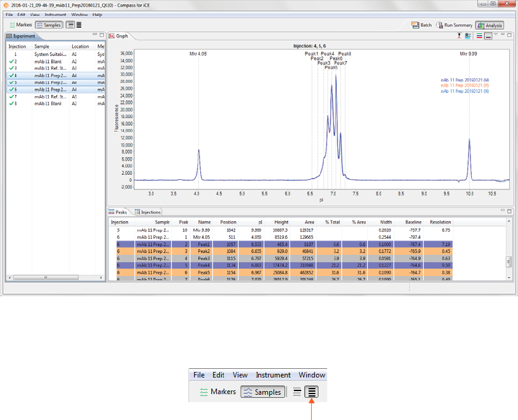Click the graph labels options icon
Image resolution: width=518 pixels, height=420 pixels.
(x=468, y=36)
